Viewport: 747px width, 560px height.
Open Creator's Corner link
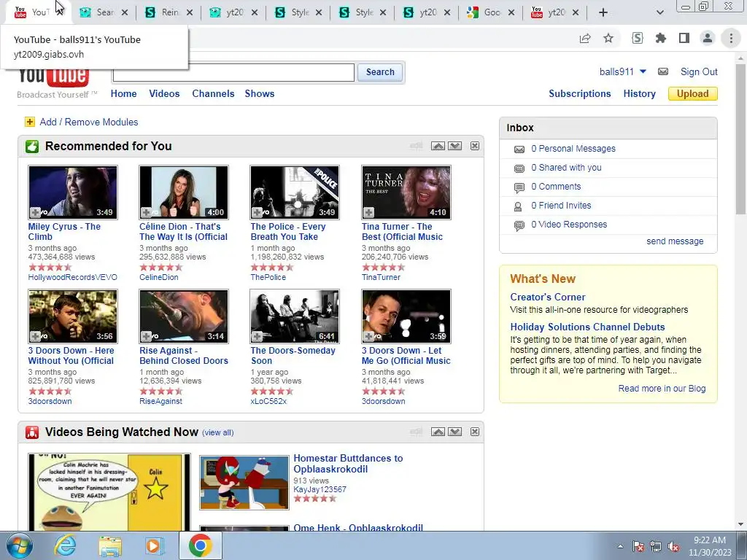(x=547, y=297)
